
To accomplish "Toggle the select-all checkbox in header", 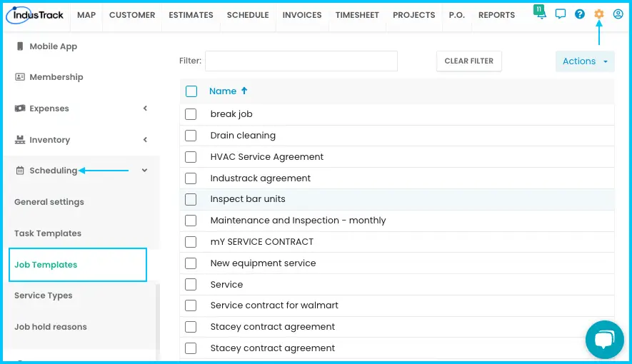I will pos(191,91).
